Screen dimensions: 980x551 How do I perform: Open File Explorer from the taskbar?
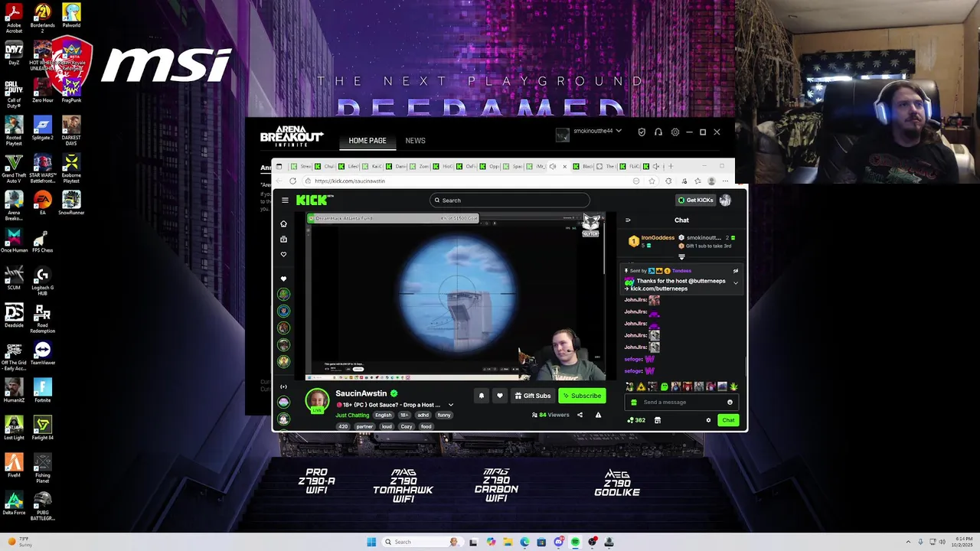(508, 542)
